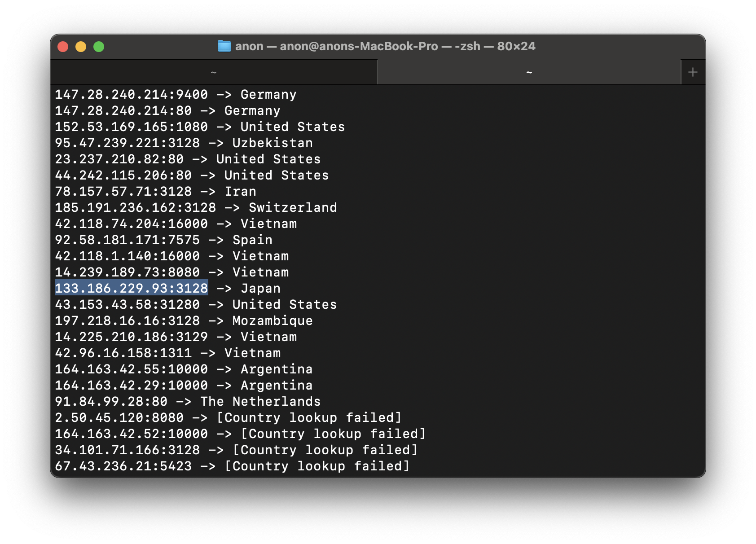Viewport: 756px width, 544px height.
Task: Click the address 42.118.1.140:16000
Action: pos(127,256)
